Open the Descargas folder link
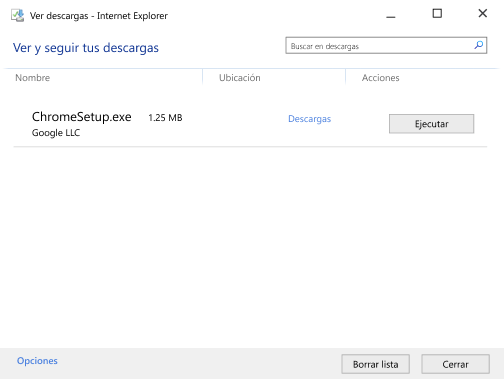The height and width of the screenshot is (379, 504). pos(309,119)
